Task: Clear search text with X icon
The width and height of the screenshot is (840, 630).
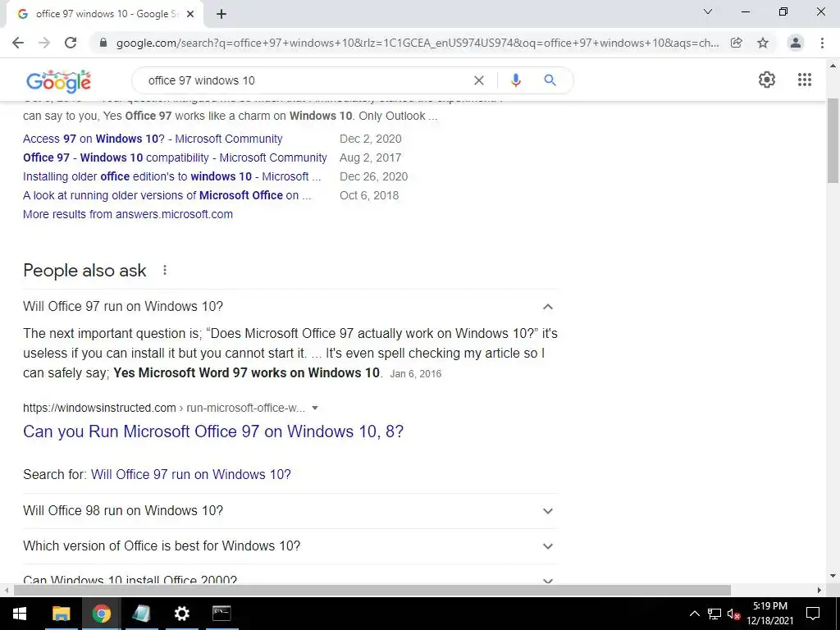Action: tap(479, 80)
